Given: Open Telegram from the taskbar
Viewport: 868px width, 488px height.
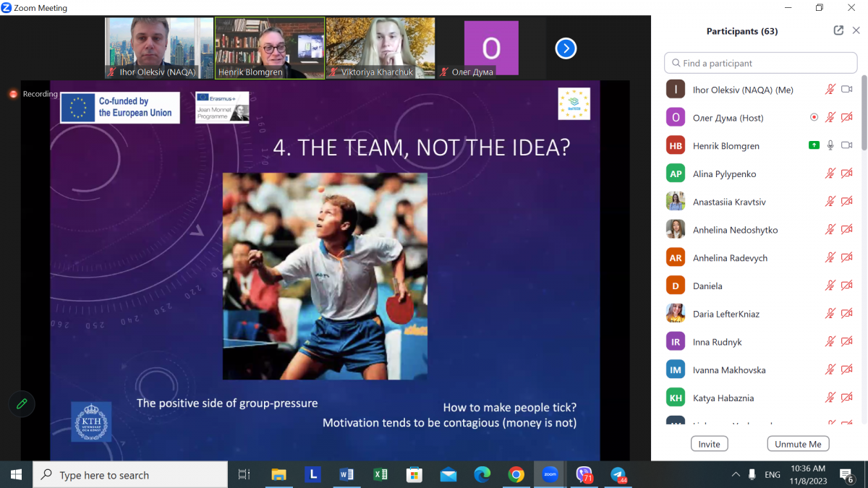Looking at the screenshot, I should (x=618, y=475).
